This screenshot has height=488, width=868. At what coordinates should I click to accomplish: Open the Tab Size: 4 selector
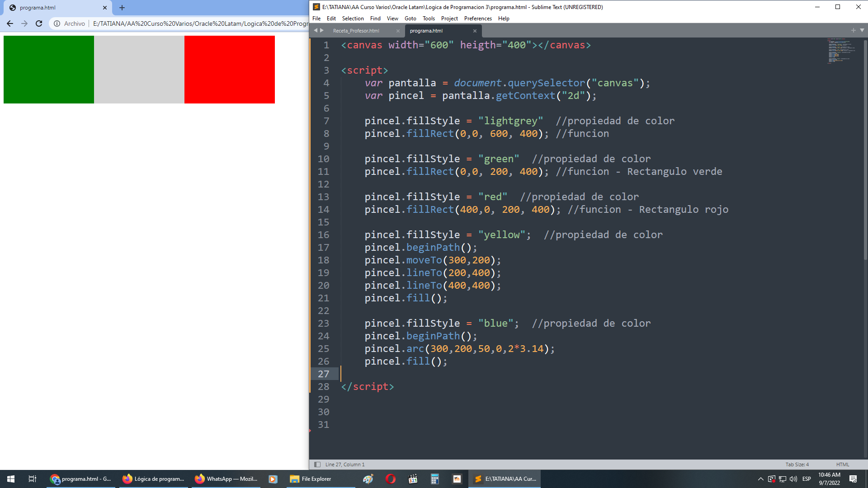tap(797, 465)
